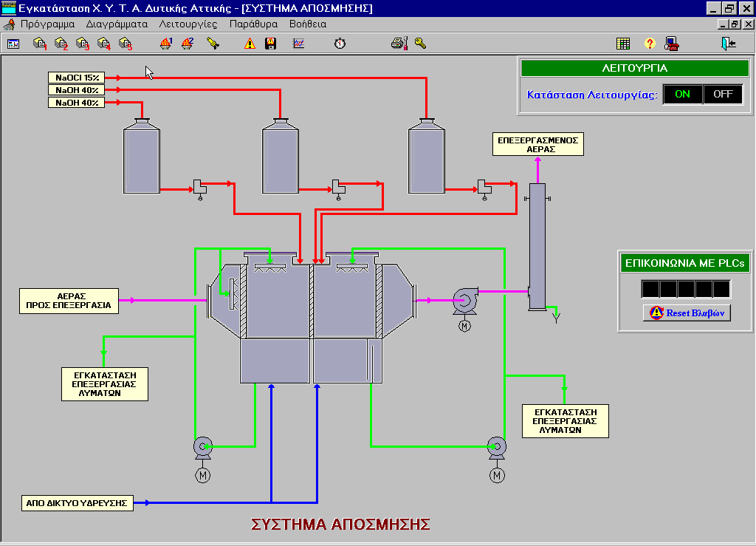Open the Πρόγραμμα menu
This screenshot has height=546, width=756.
point(47,24)
